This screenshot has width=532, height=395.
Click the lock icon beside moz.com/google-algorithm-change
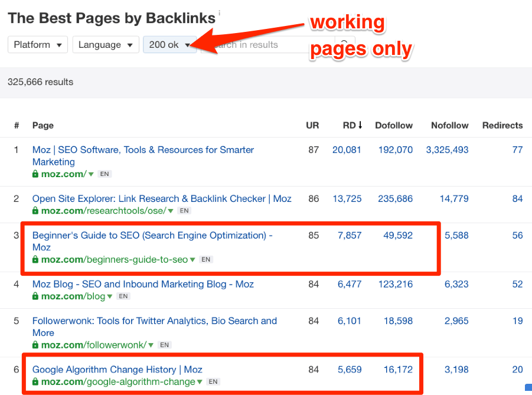coord(35,382)
